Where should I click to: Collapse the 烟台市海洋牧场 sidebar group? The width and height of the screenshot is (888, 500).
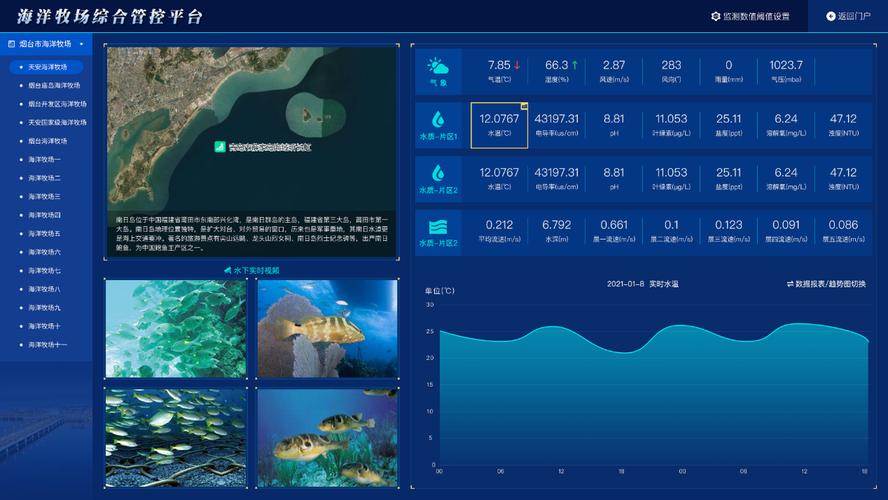coord(82,44)
